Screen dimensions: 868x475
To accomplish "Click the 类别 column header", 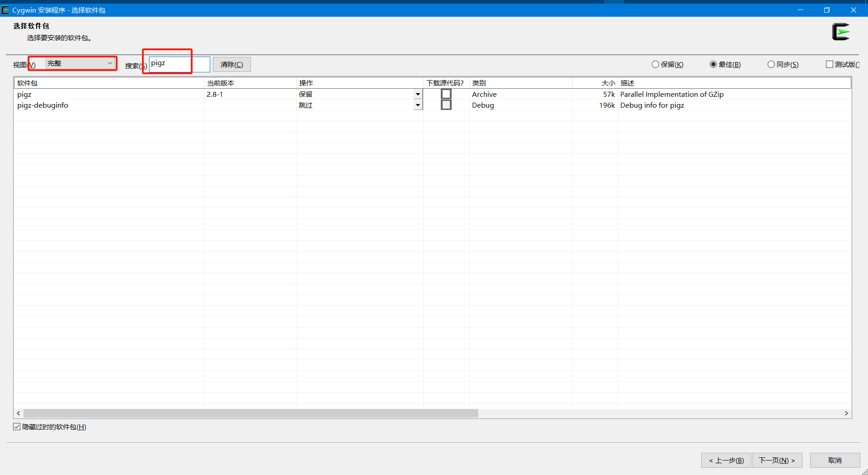I will pyautogui.click(x=521, y=83).
